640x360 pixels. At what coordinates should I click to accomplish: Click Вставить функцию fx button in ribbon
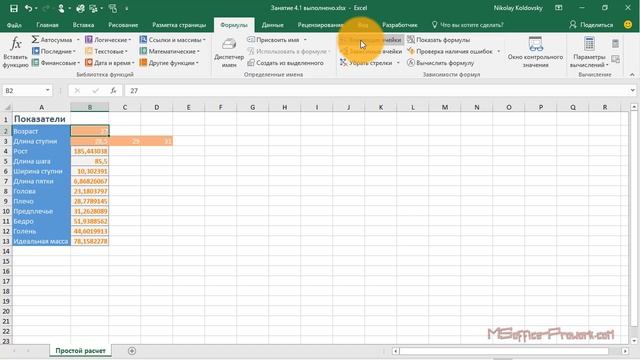pos(16,52)
